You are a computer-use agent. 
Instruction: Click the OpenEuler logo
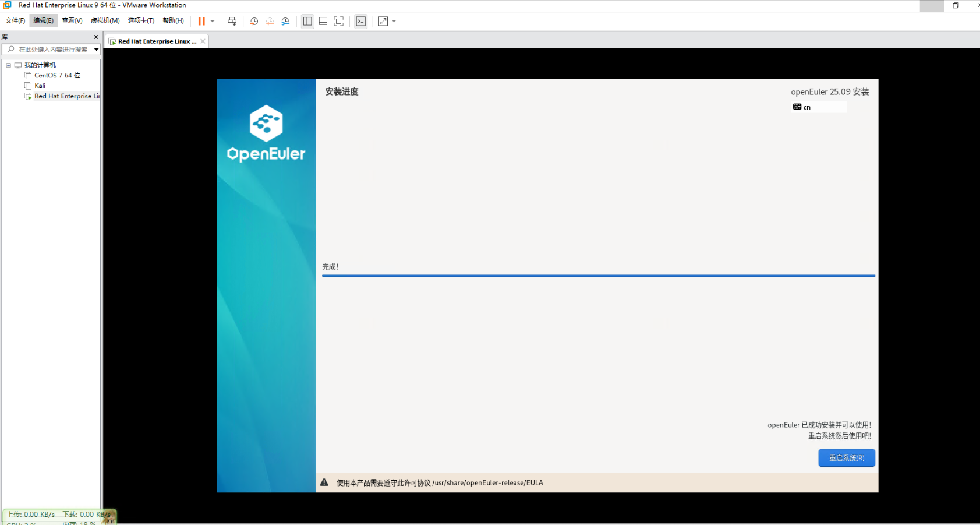(266, 133)
